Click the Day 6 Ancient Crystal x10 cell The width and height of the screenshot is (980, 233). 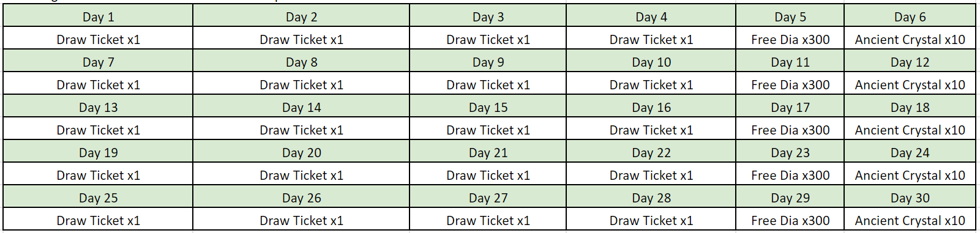point(910,39)
